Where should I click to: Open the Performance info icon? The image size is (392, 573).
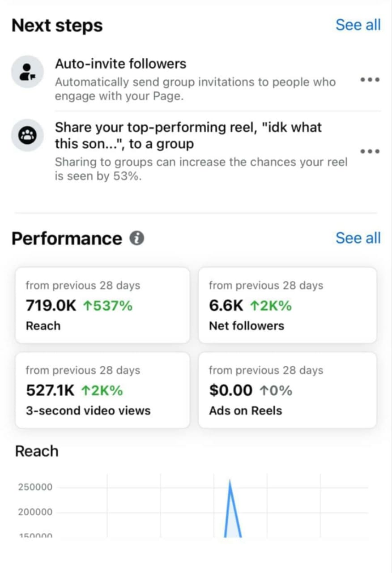pyautogui.click(x=137, y=238)
